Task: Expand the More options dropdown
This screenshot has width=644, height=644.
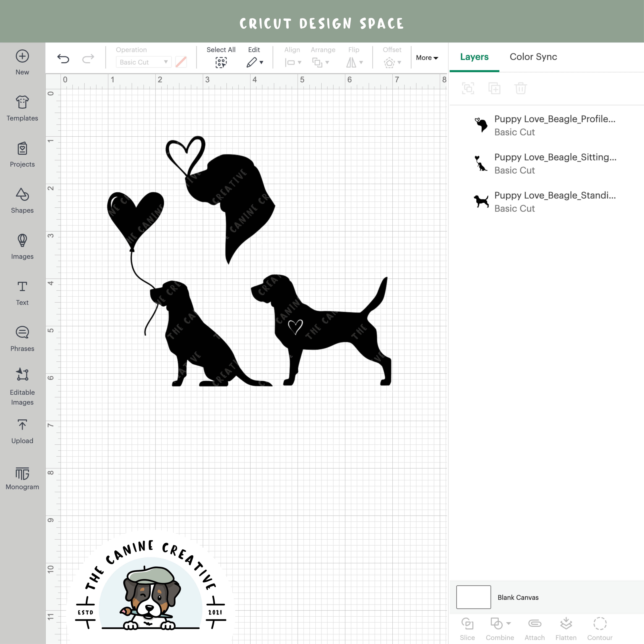Action: click(427, 58)
